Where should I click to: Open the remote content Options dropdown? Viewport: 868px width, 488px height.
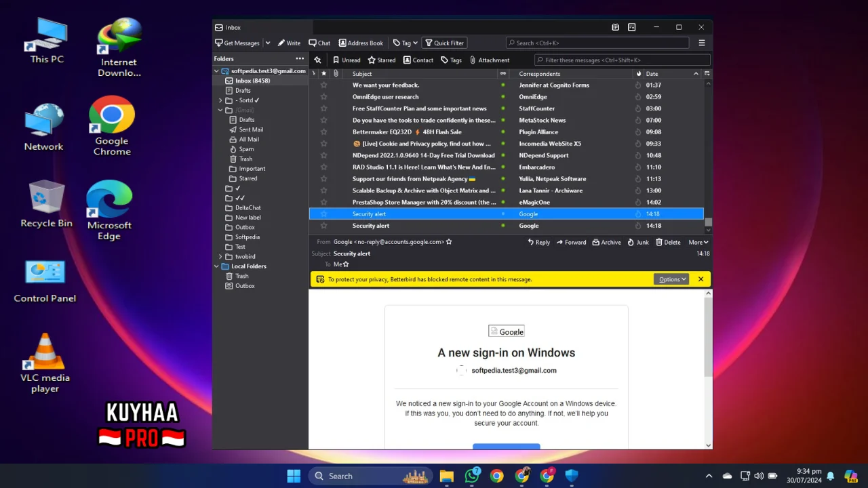click(672, 279)
